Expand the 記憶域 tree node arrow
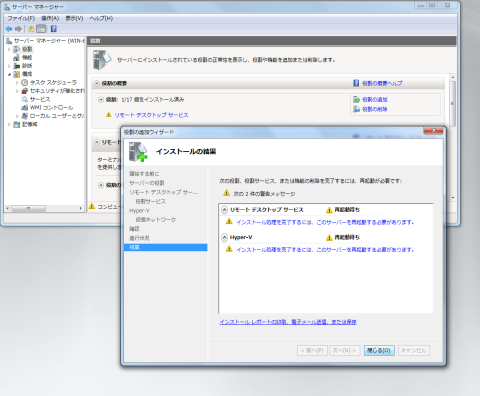Image resolution: width=480 pixels, height=396 pixels. 9,124
